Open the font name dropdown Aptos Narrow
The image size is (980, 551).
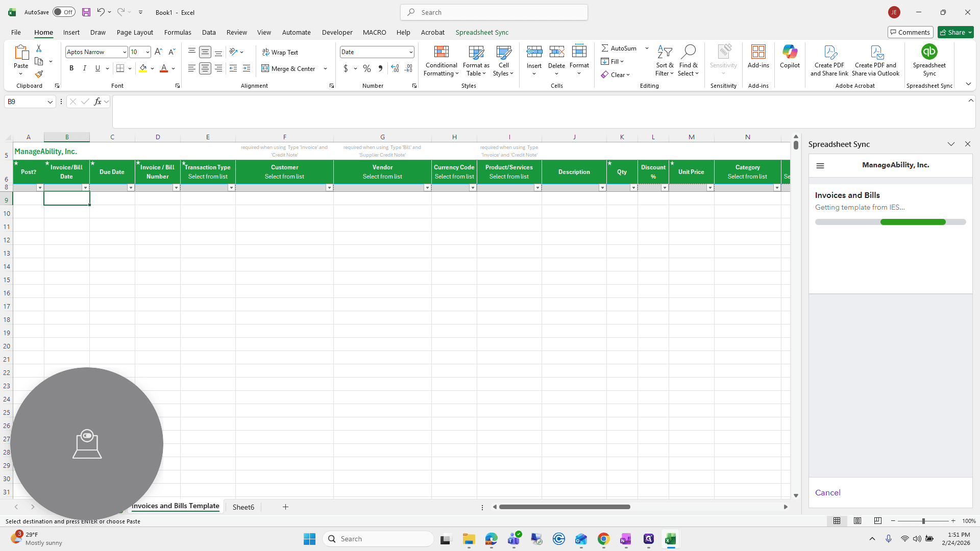coord(124,52)
